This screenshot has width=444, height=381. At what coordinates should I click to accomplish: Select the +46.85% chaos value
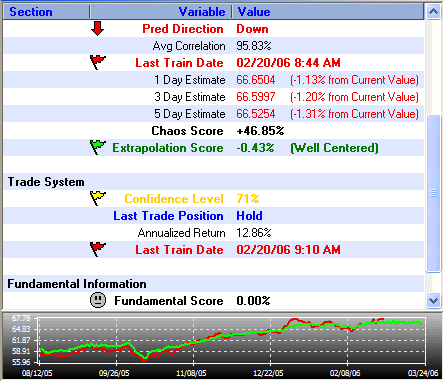pyautogui.click(x=260, y=131)
